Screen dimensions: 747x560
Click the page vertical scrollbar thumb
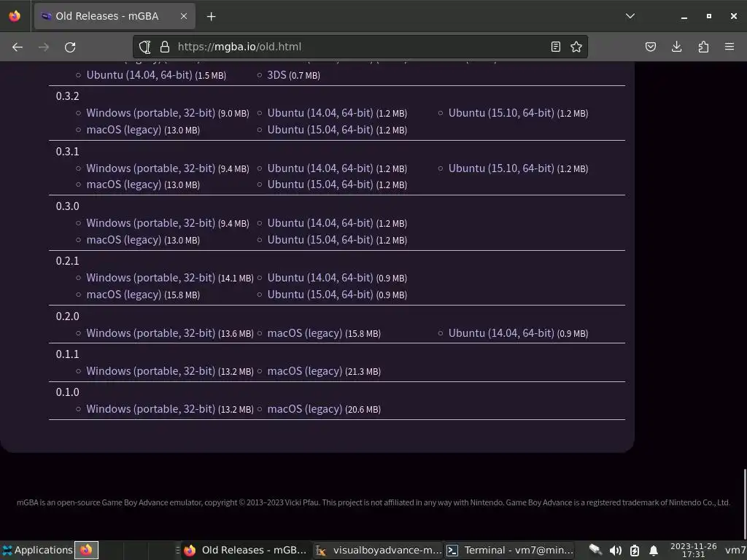click(x=745, y=503)
